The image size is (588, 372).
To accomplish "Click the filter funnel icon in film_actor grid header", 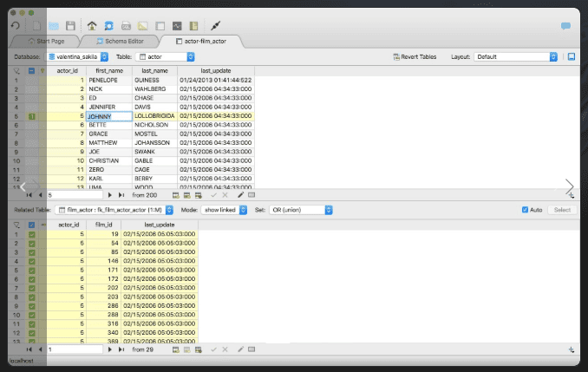I will click(16, 225).
